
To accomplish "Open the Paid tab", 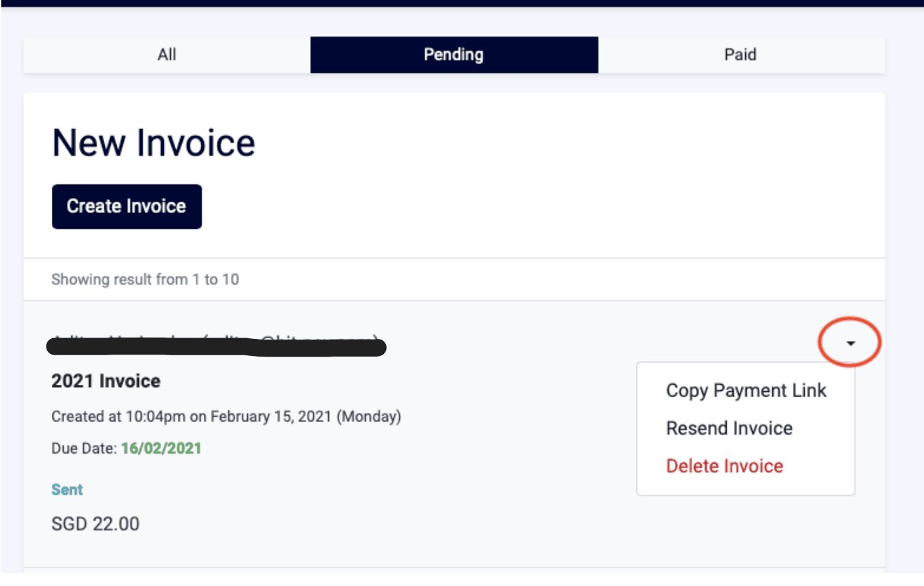I will 741,54.
